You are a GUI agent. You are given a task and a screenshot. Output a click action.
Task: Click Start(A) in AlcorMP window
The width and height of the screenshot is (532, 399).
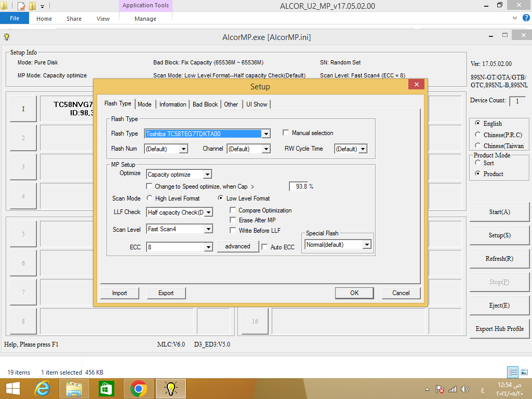tap(499, 212)
